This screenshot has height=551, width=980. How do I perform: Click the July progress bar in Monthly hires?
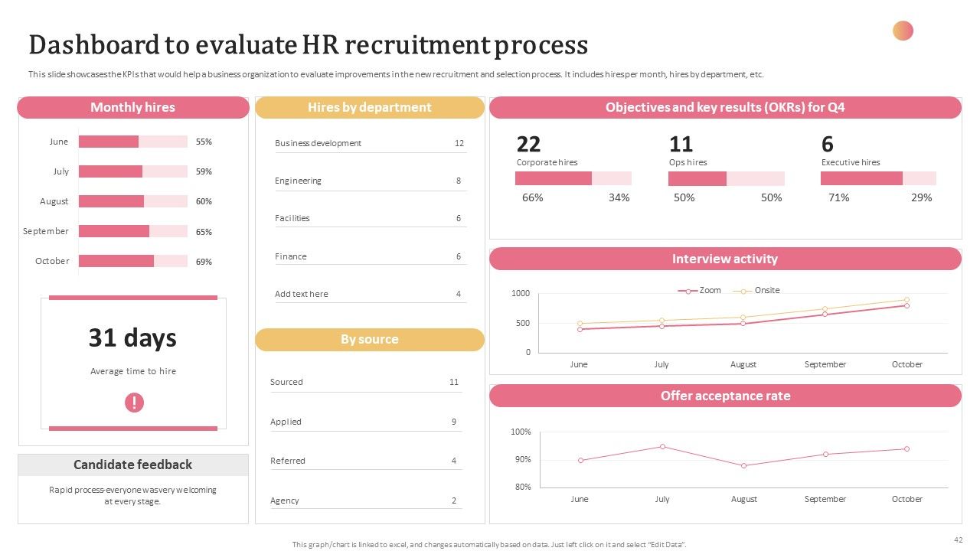click(133, 171)
